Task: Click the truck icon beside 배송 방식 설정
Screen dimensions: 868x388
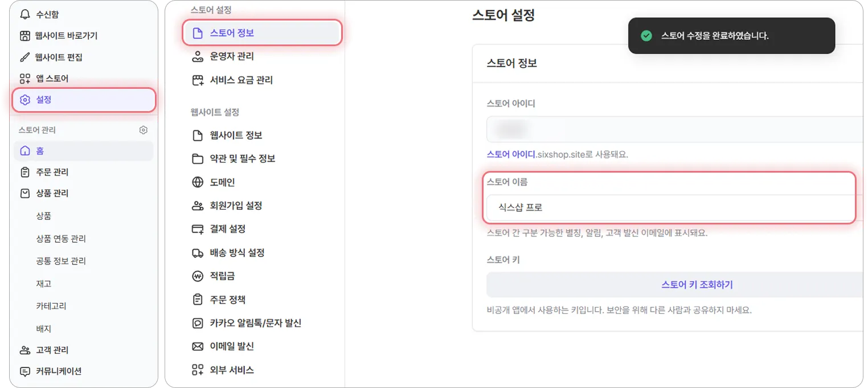Action: click(198, 253)
